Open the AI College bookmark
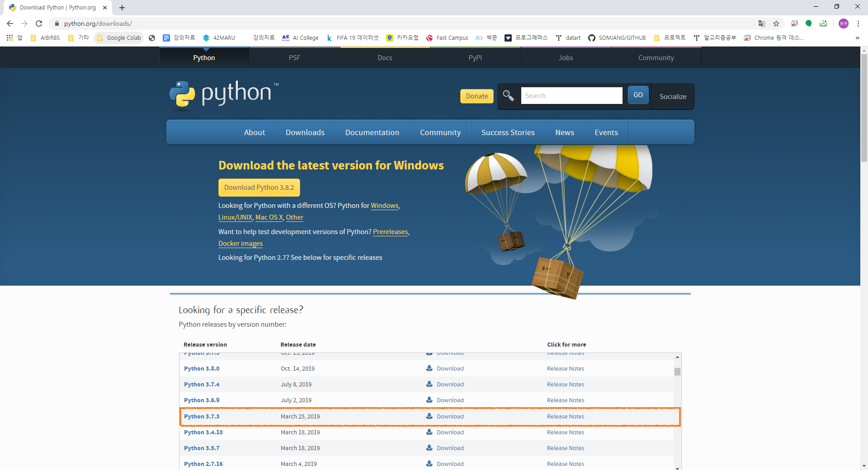This screenshot has height=470, width=868. [300, 38]
